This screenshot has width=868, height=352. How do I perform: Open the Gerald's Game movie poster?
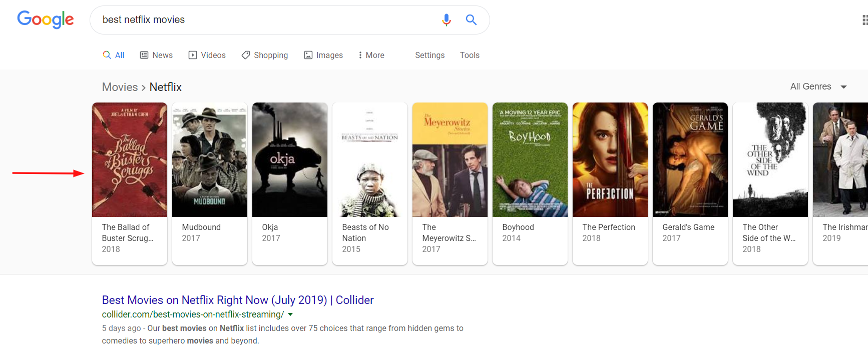(x=690, y=160)
